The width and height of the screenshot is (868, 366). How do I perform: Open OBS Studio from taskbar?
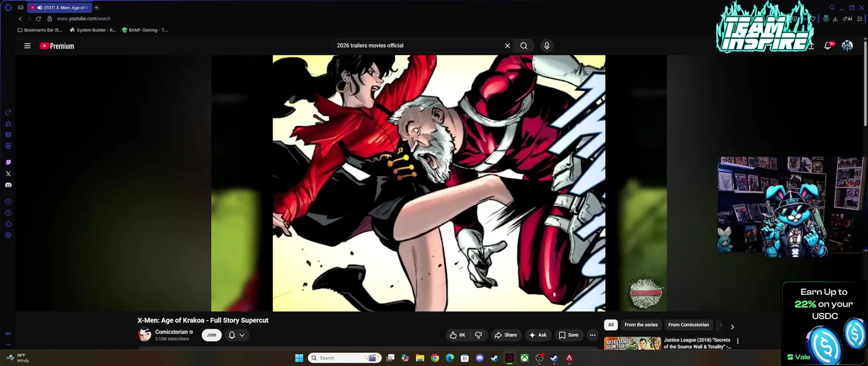pos(539,358)
